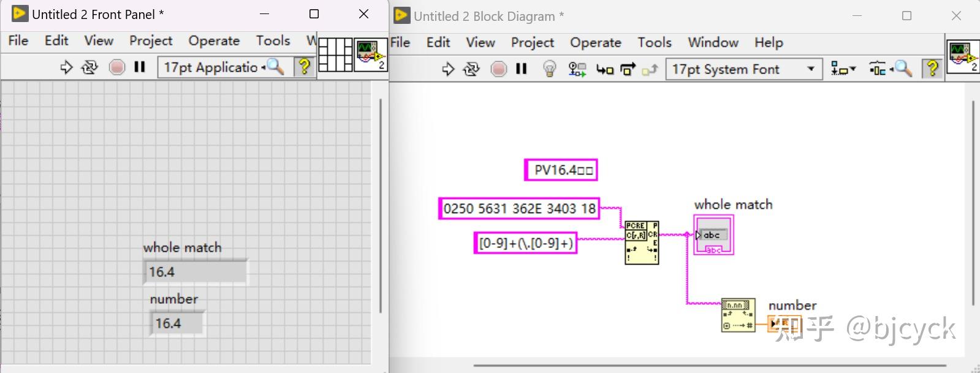Click the Step Into button

pyautogui.click(x=605, y=70)
